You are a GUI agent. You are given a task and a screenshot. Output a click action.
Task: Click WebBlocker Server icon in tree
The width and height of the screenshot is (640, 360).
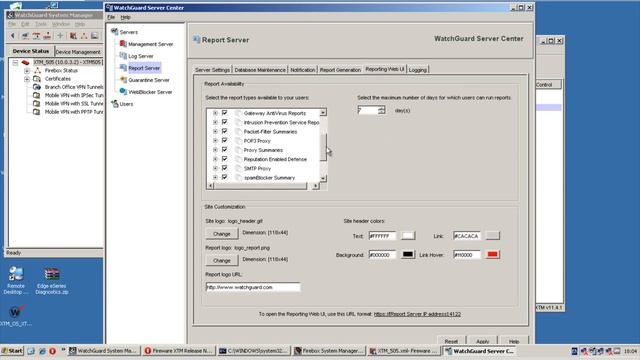[123, 91]
